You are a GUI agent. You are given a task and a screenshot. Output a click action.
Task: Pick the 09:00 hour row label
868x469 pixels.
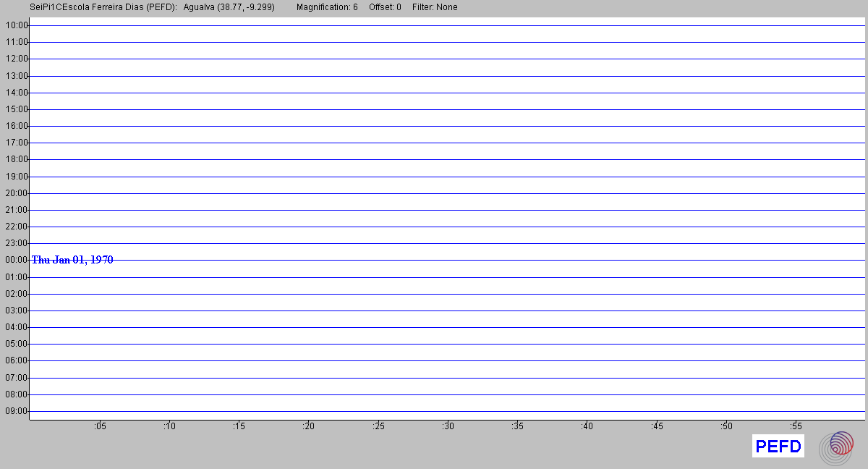click(x=16, y=411)
